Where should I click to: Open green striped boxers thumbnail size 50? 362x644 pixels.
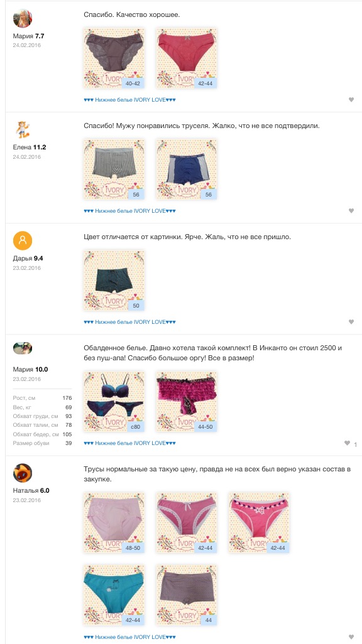click(114, 281)
